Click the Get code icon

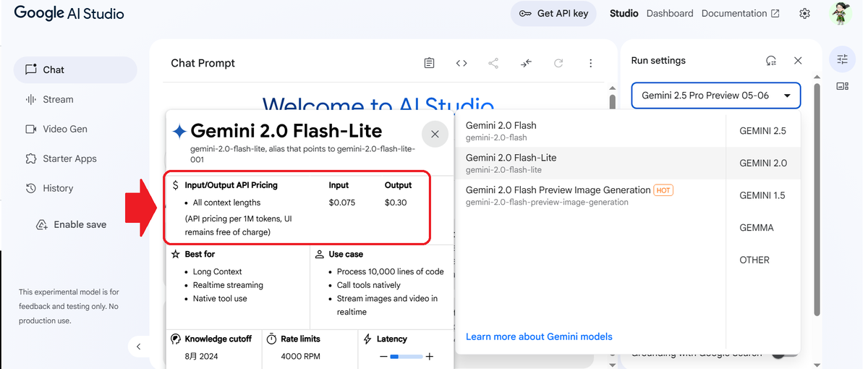tap(461, 63)
